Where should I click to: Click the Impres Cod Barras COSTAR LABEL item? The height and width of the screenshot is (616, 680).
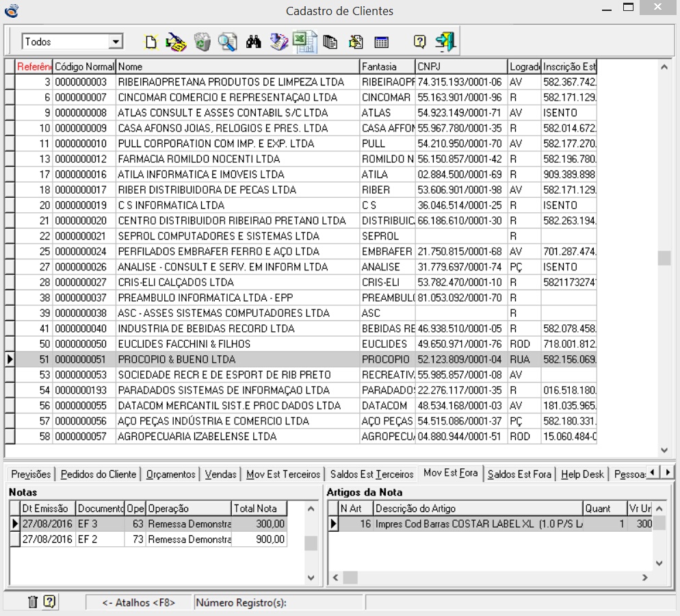tap(478, 524)
